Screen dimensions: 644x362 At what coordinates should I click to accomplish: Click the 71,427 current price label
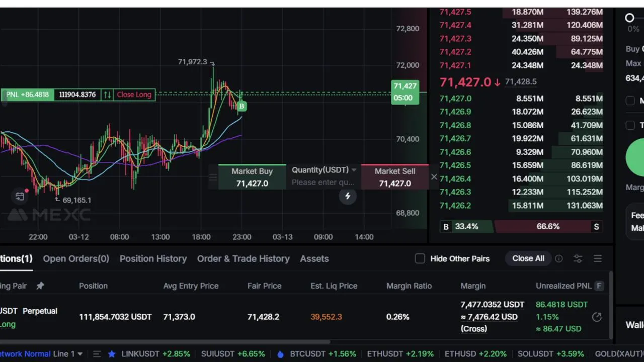point(405,92)
